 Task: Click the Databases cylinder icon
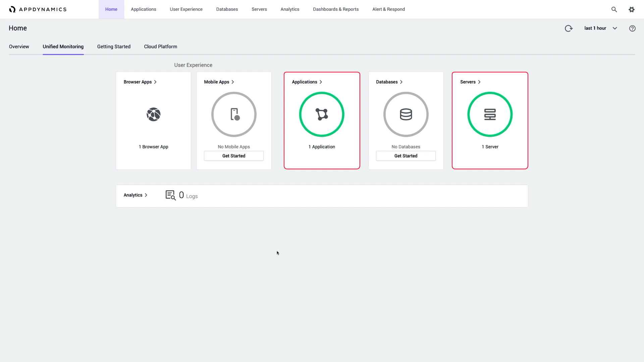(x=406, y=114)
